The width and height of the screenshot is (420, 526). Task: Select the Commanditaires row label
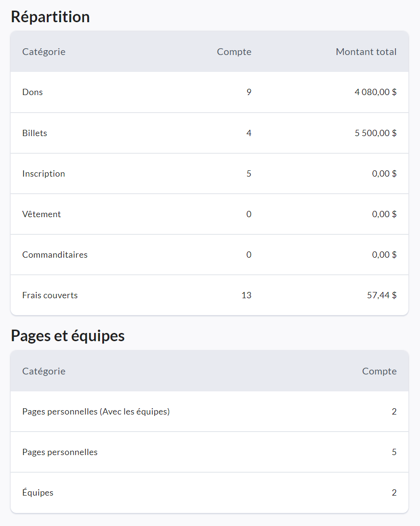[55, 255]
